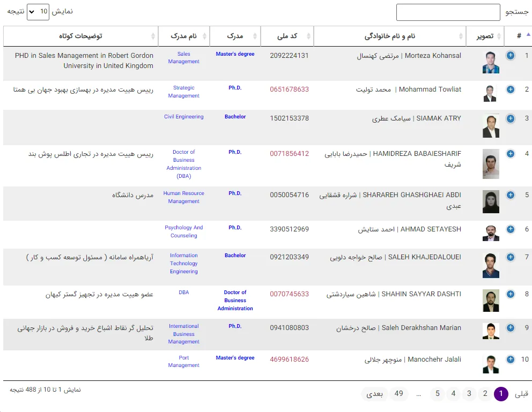Click national code 3390512969
The height and width of the screenshot is (412, 532).
click(x=290, y=229)
